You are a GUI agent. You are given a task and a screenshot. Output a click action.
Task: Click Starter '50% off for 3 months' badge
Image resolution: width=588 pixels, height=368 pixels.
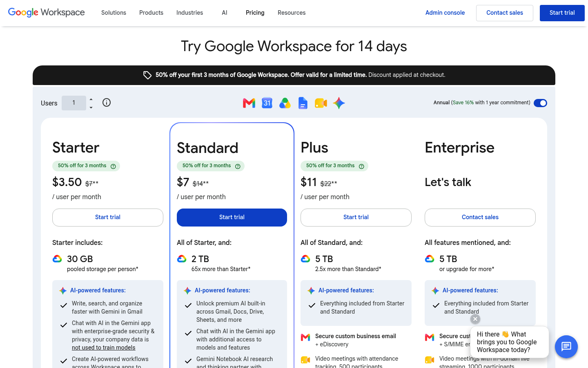coord(86,166)
